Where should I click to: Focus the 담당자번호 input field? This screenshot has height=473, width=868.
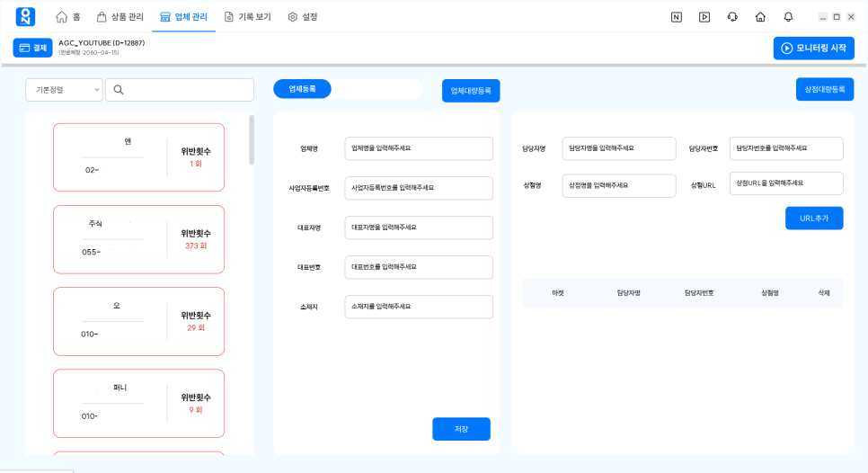coord(786,148)
